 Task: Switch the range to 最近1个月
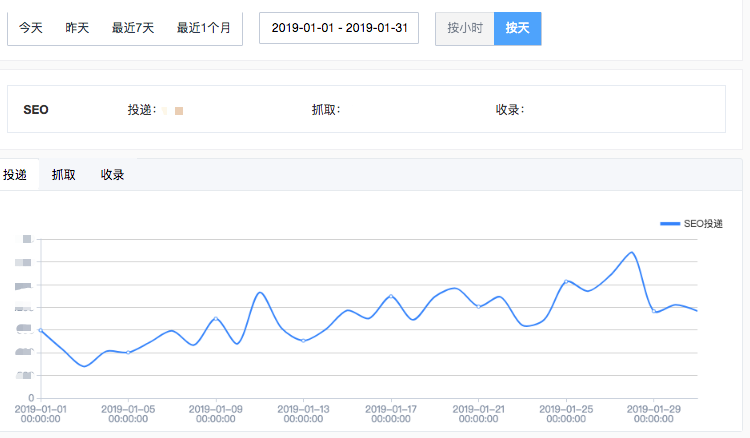203,28
